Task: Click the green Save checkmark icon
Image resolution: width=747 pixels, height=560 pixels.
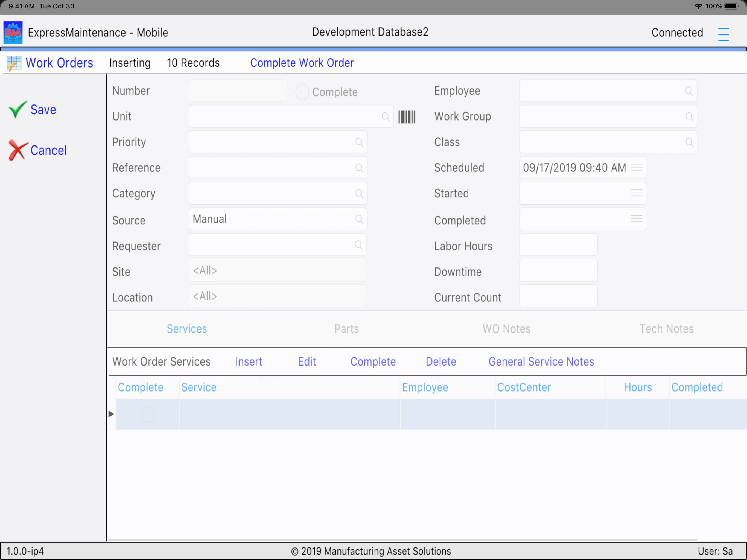Action: coord(17,109)
